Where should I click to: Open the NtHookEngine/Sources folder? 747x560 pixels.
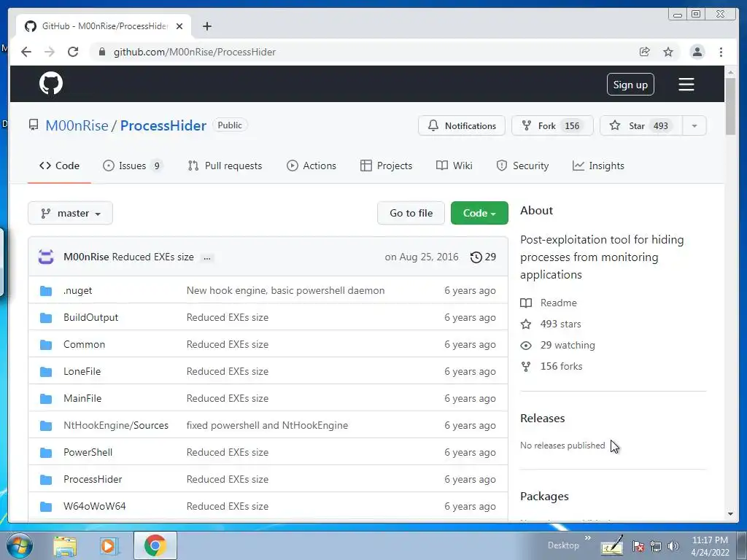(116, 425)
